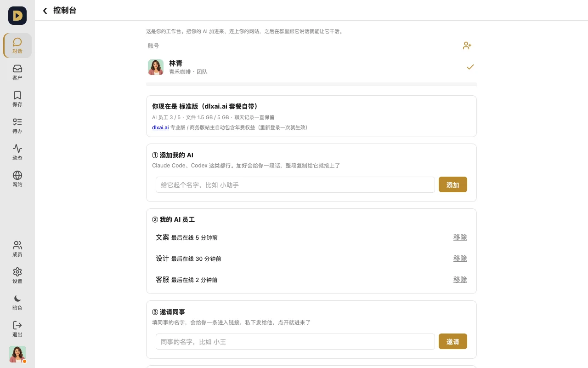The width and height of the screenshot is (588, 368).
Task: Remove the 设计 AI employee
Action: 460,259
